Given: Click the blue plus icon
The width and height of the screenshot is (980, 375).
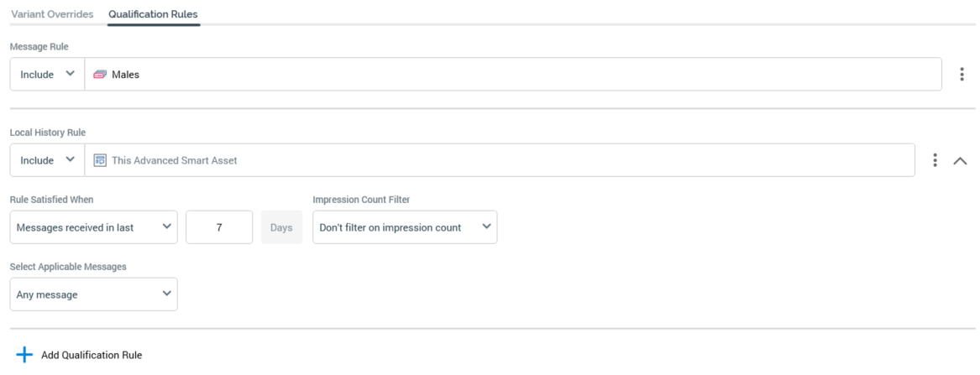Looking at the screenshot, I should pos(24,355).
